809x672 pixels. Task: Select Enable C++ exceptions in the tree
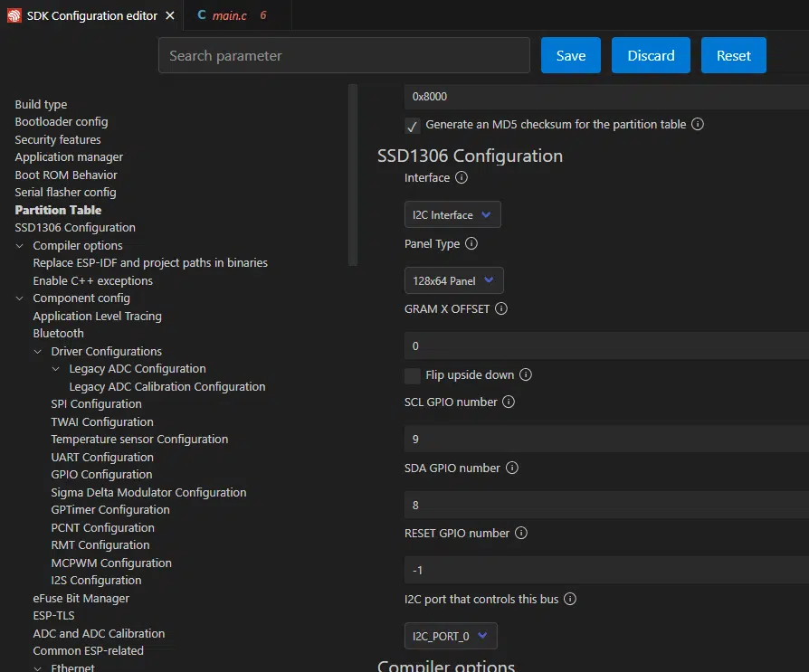pyautogui.click(x=93, y=281)
